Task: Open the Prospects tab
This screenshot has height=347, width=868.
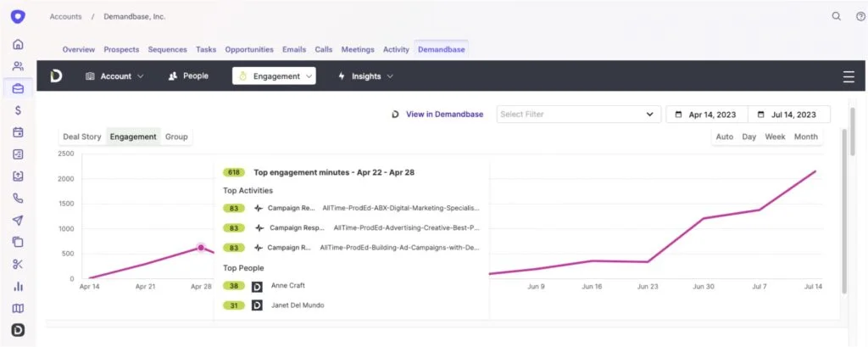Action: (x=121, y=49)
